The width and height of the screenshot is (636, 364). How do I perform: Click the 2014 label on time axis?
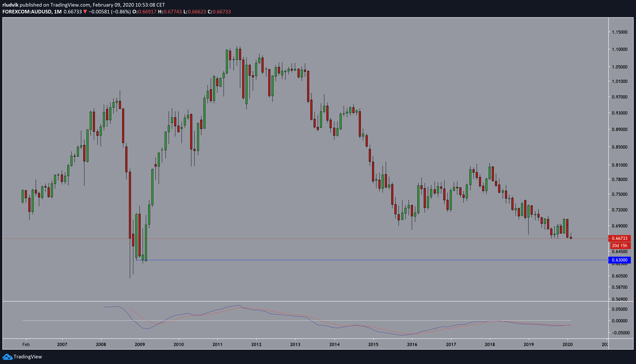point(334,345)
